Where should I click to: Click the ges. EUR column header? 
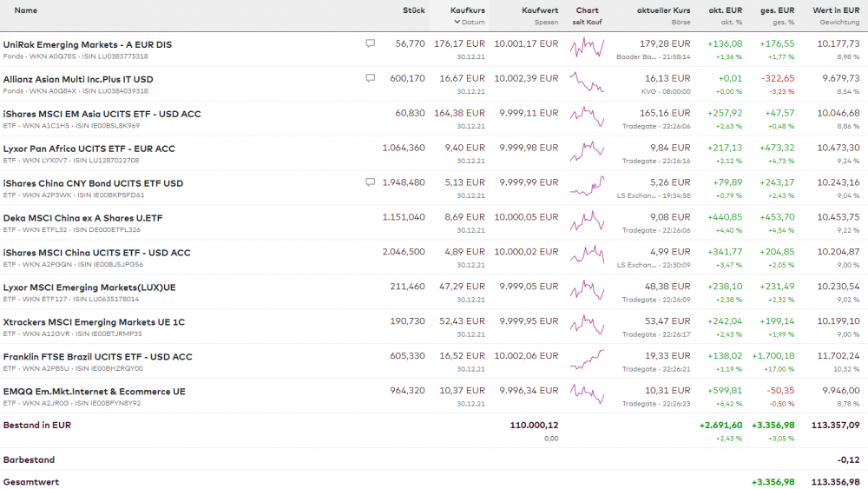click(777, 10)
